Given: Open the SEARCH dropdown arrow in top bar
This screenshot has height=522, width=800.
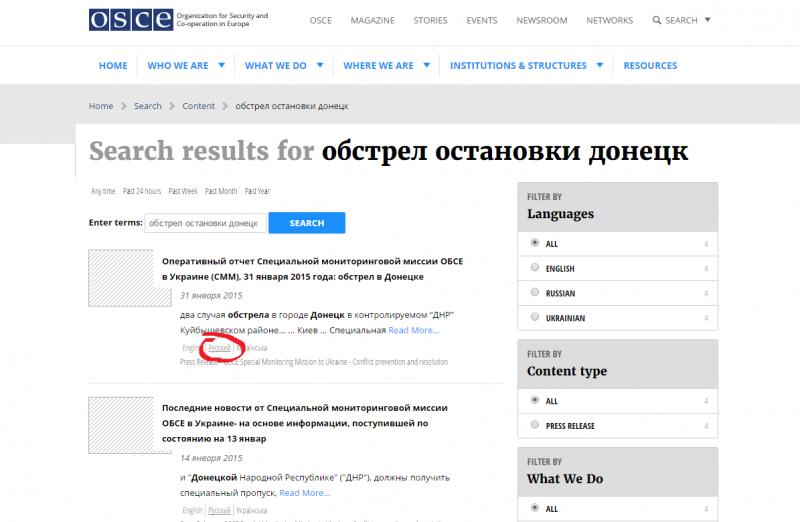Looking at the screenshot, I should [x=708, y=20].
